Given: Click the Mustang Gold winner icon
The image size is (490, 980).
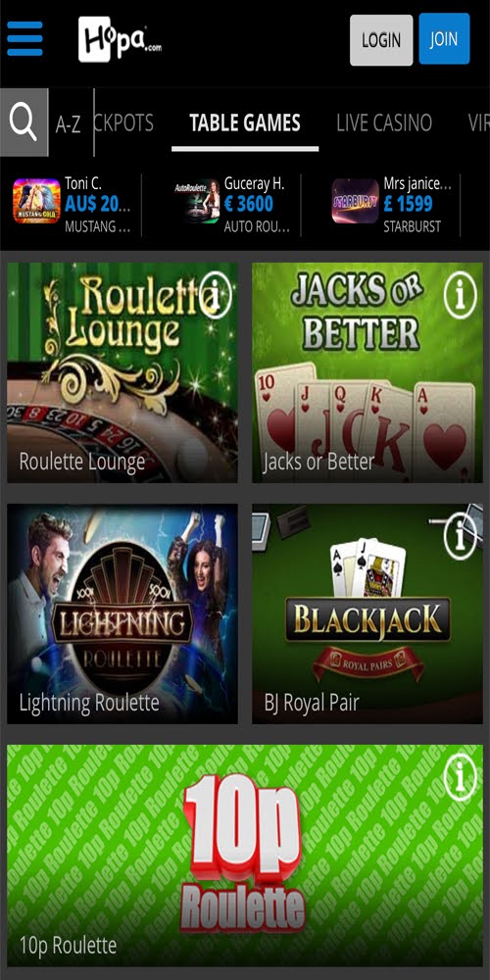Looking at the screenshot, I should click(37, 201).
